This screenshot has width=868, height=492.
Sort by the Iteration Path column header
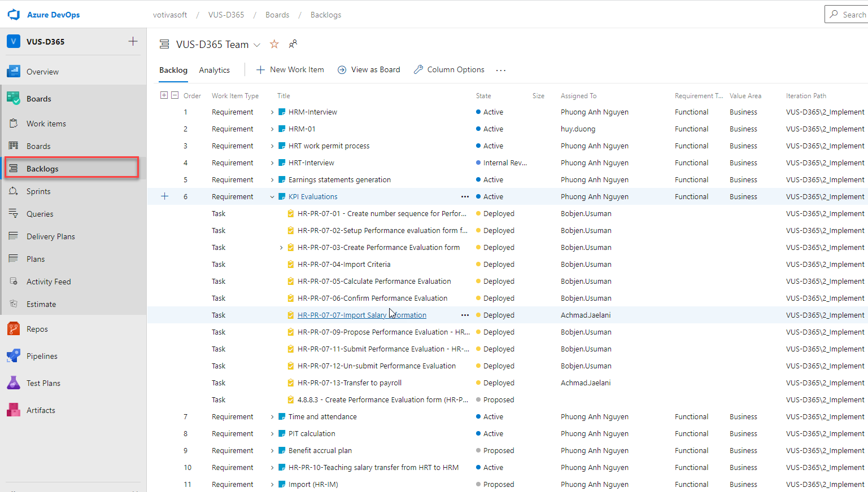click(806, 96)
